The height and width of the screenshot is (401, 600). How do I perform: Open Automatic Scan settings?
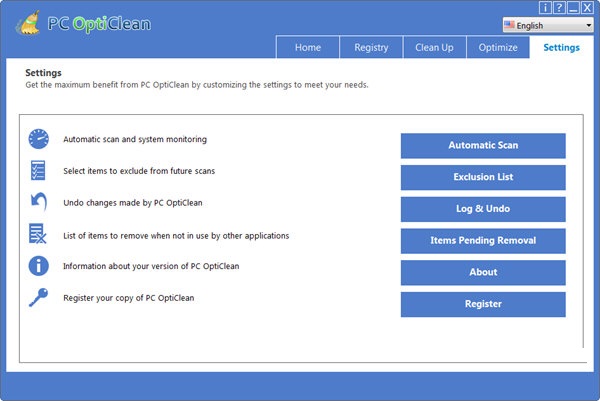click(x=483, y=145)
